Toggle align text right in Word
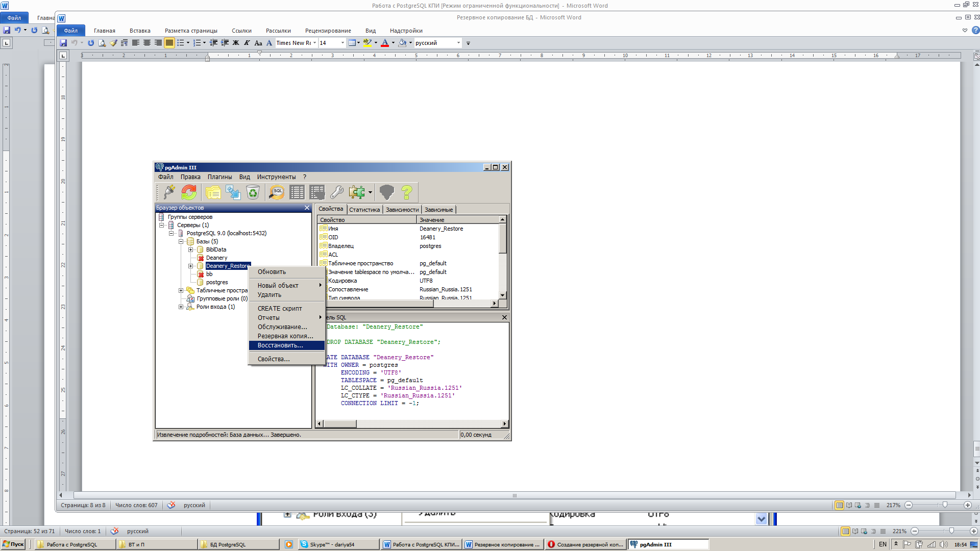Screen dimensions: 980x551 pos(158,43)
